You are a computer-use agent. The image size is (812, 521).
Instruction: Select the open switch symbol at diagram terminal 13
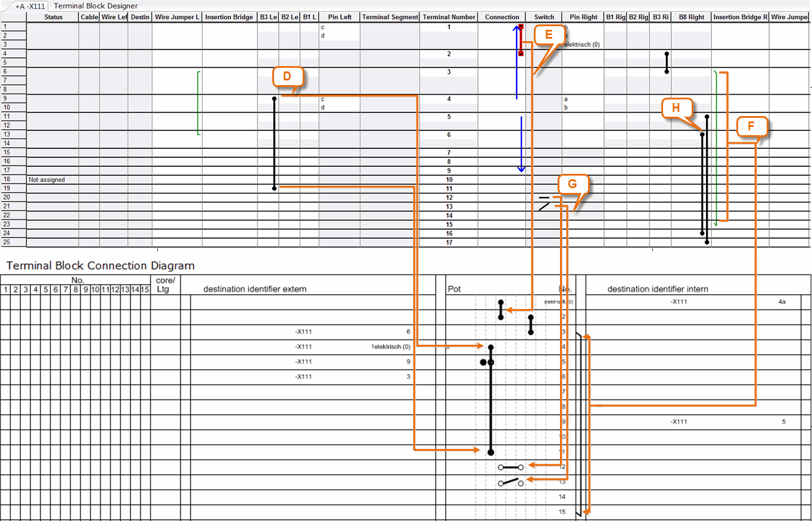[511, 482]
